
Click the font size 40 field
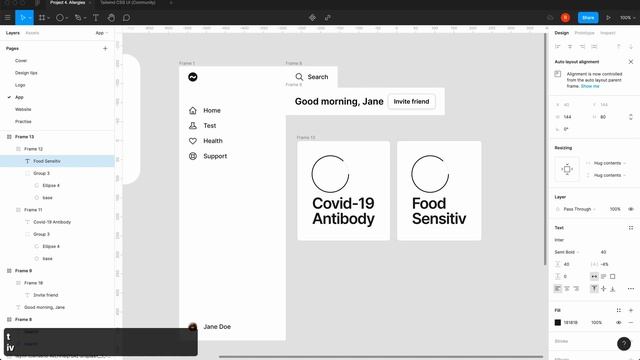pyautogui.click(x=603, y=252)
